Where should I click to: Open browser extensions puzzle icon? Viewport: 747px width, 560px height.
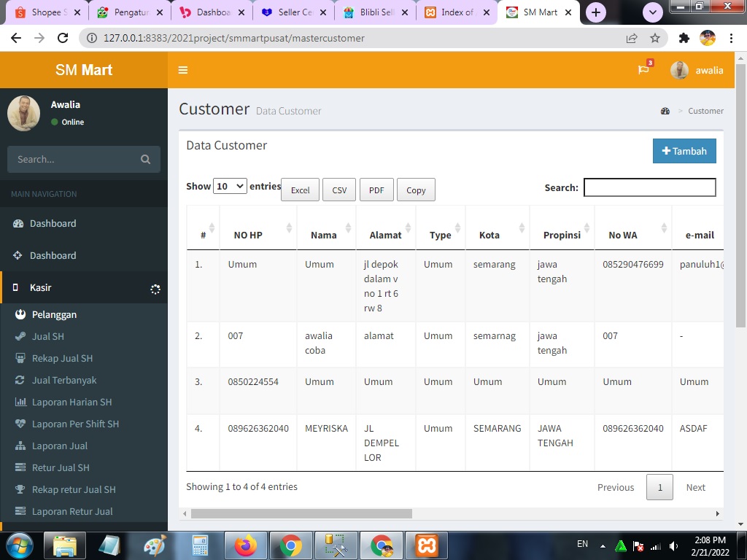pos(684,38)
